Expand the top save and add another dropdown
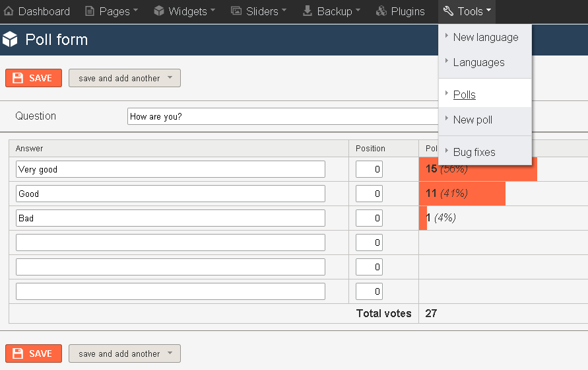Screen dimensions: 588x370 point(170,78)
